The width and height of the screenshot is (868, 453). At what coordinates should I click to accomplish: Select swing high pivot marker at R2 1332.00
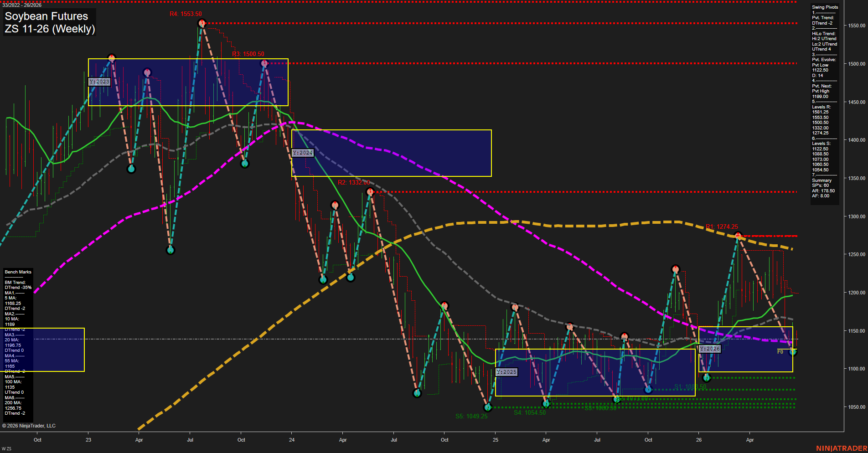tap(370, 192)
